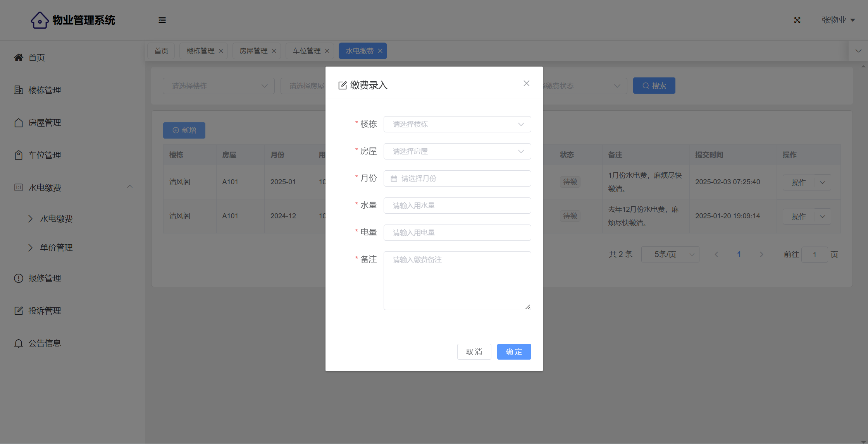This screenshot has width=868, height=444.
Task: Open the 楼栋 dropdown in dialog
Action: (457, 124)
